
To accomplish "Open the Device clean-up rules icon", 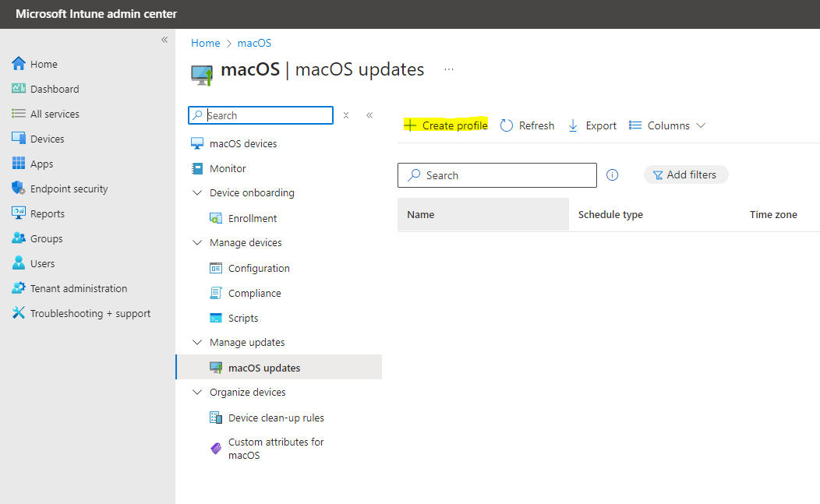I will 215,418.
